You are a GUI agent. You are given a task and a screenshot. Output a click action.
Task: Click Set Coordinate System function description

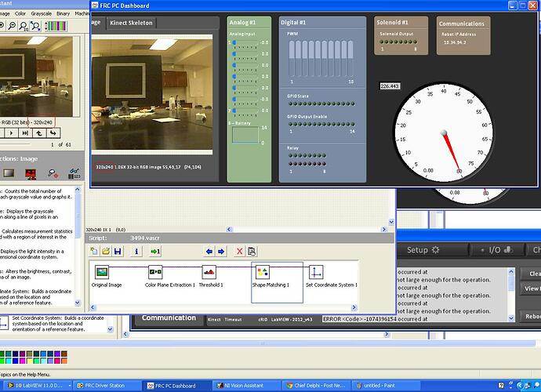coord(57,324)
